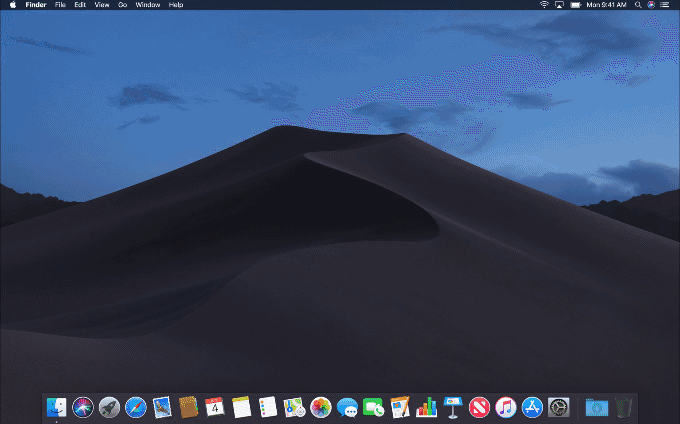680x424 pixels.
Task: Open Maps icon in Dock
Action: pos(294,408)
